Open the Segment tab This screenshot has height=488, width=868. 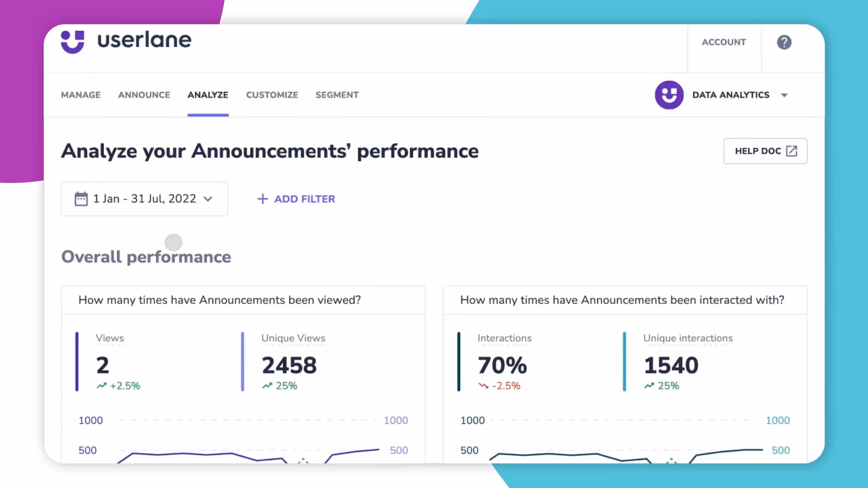coord(337,95)
